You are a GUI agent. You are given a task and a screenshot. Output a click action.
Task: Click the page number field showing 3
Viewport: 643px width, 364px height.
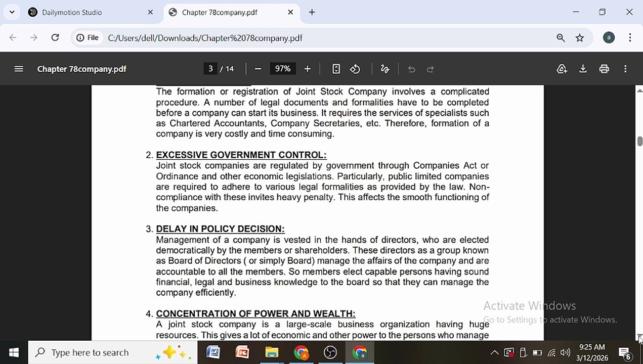click(210, 69)
